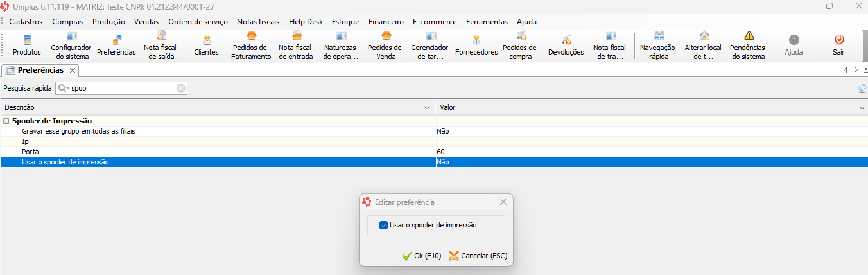Open the Descrição column dropdown arrow
The image size is (868, 275).
[428, 107]
